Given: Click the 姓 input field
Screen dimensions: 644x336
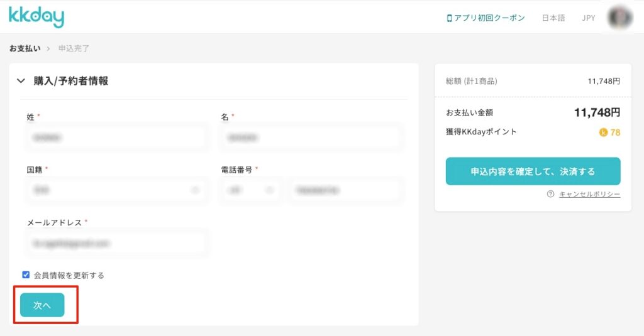Looking at the screenshot, I should click(116, 138).
